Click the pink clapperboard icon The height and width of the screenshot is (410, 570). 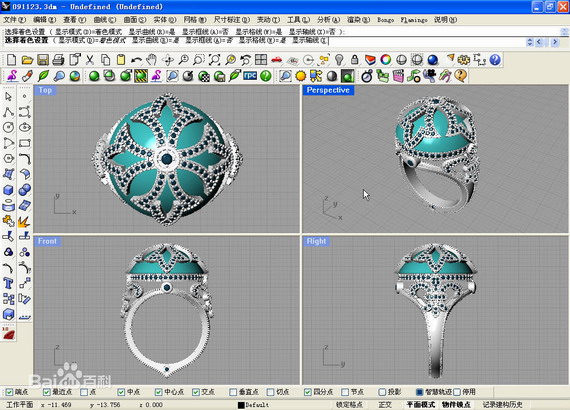tap(398, 76)
